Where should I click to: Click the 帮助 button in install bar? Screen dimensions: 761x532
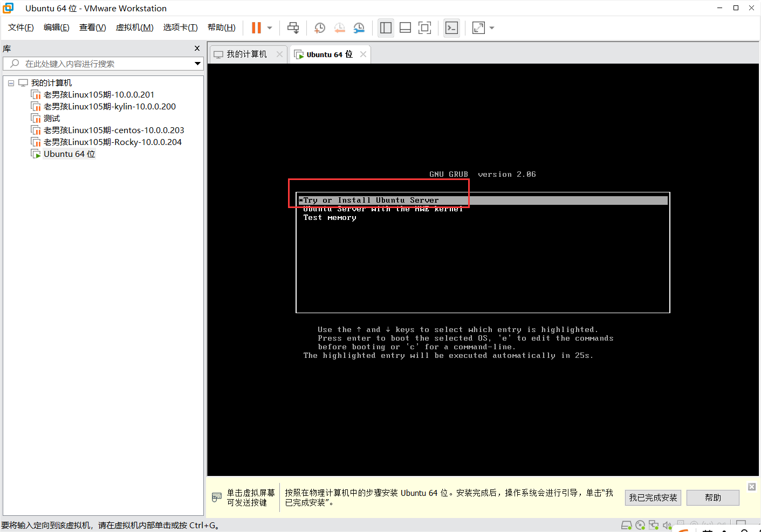pyautogui.click(x=713, y=498)
